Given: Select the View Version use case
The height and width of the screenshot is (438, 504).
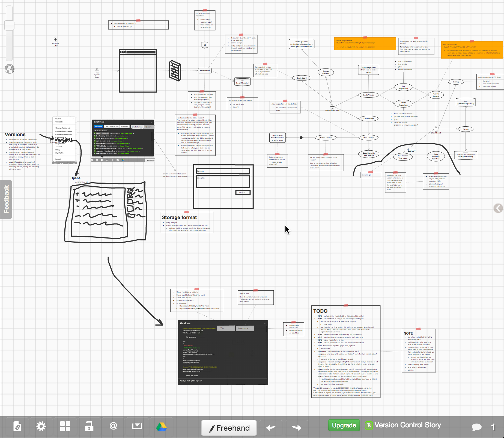Looking at the screenshot, I should coord(369,138).
